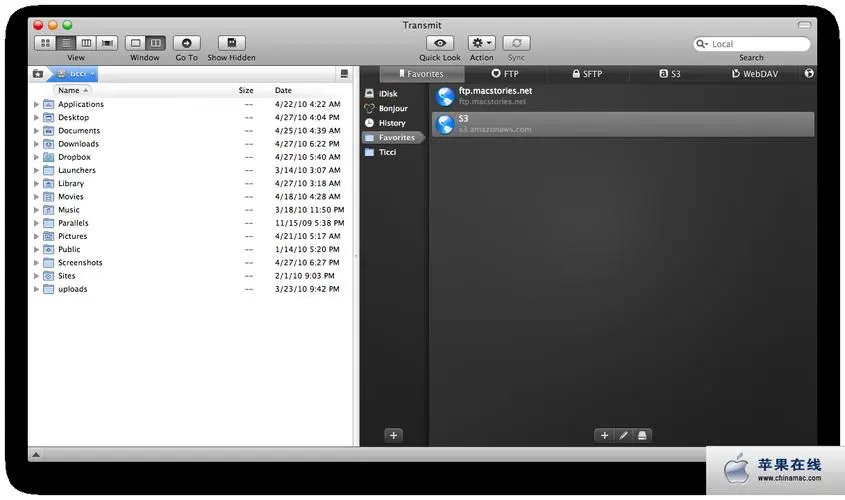Sort by Size column header
Image resolution: width=845 pixels, height=500 pixels.
tap(246, 90)
